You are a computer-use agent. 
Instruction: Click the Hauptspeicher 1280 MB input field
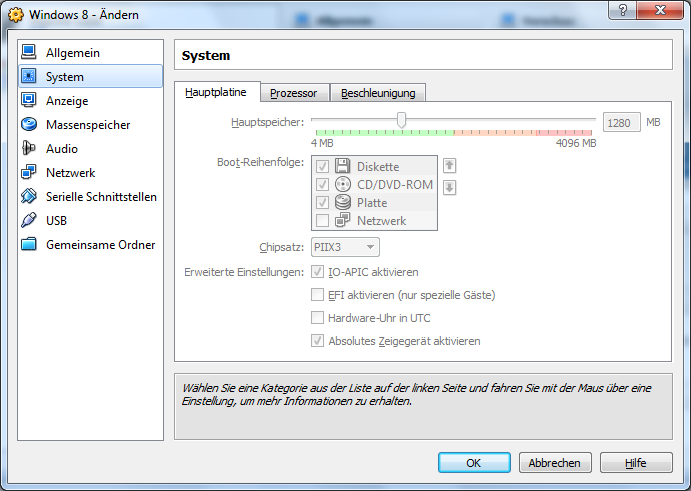(621, 123)
